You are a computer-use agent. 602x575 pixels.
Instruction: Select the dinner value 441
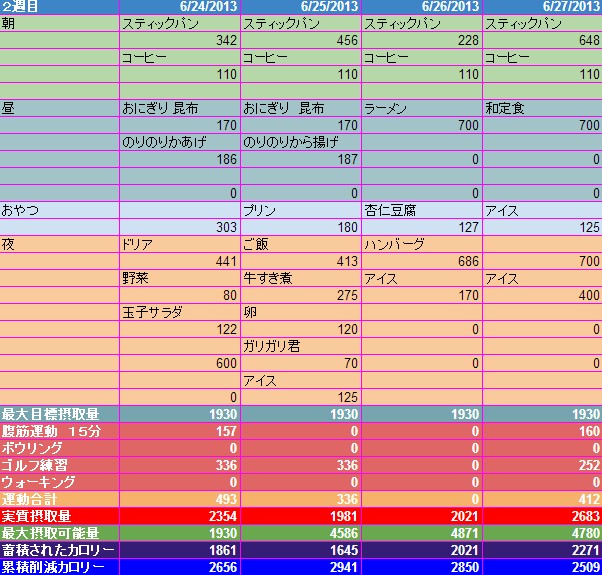pyautogui.click(x=180, y=261)
